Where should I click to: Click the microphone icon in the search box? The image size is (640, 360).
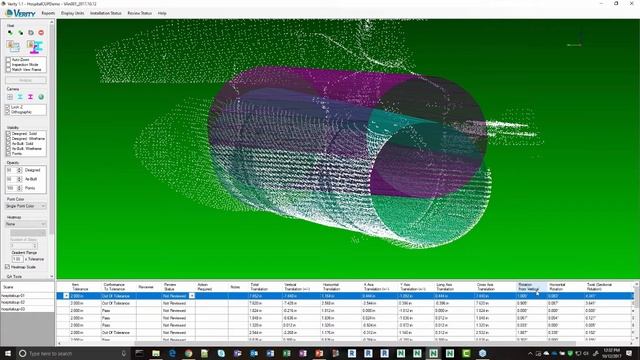(x=124, y=353)
